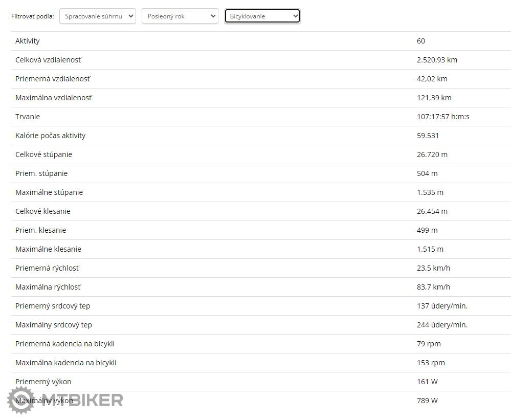
Task: Click the Maximálna vzdialenosť value 121,39 km
Action: pyautogui.click(x=434, y=98)
